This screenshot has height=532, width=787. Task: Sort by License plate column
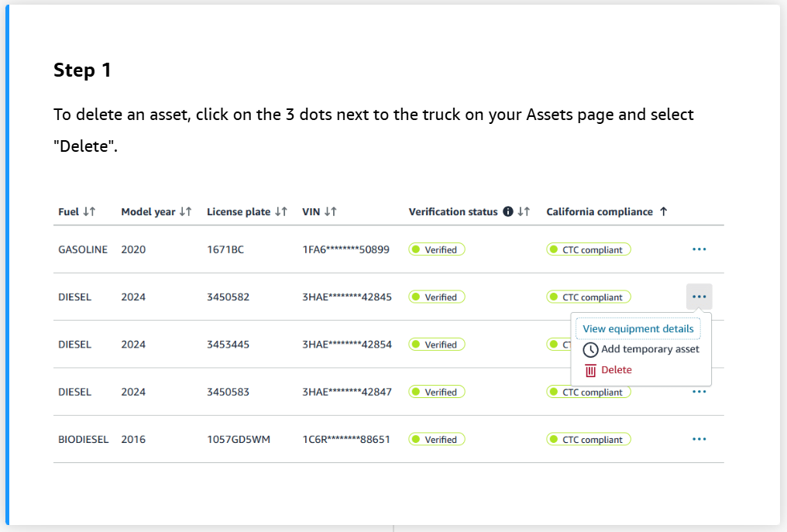pyautogui.click(x=281, y=211)
